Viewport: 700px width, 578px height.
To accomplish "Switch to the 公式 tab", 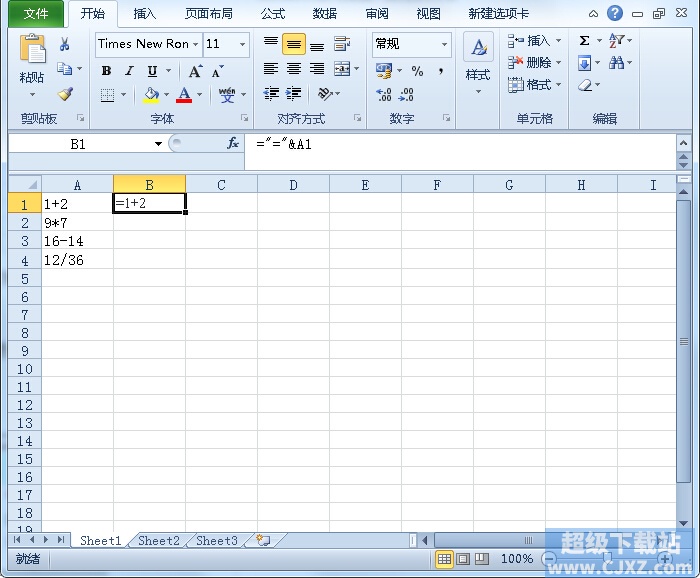I will point(273,14).
